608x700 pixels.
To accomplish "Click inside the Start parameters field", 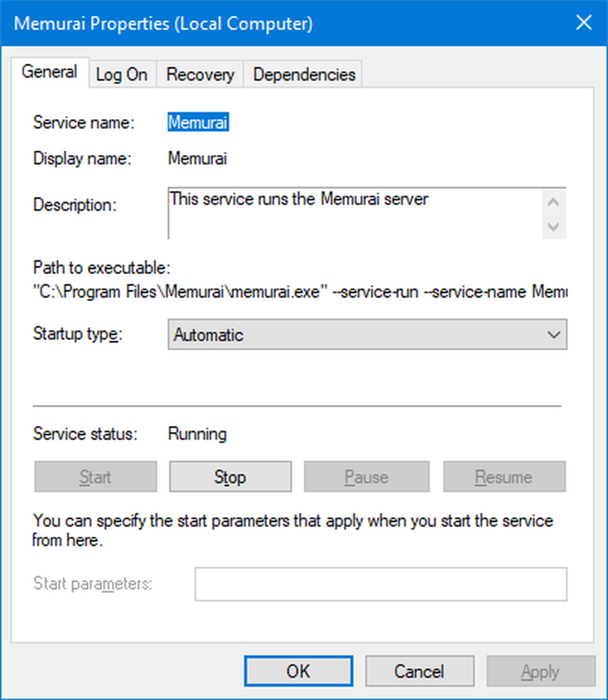I will click(380, 583).
